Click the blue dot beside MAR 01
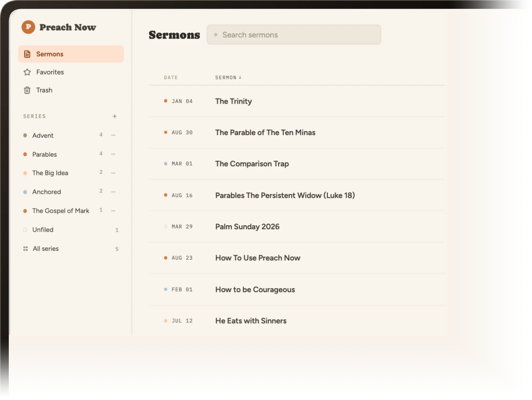532x400 pixels. [165, 164]
